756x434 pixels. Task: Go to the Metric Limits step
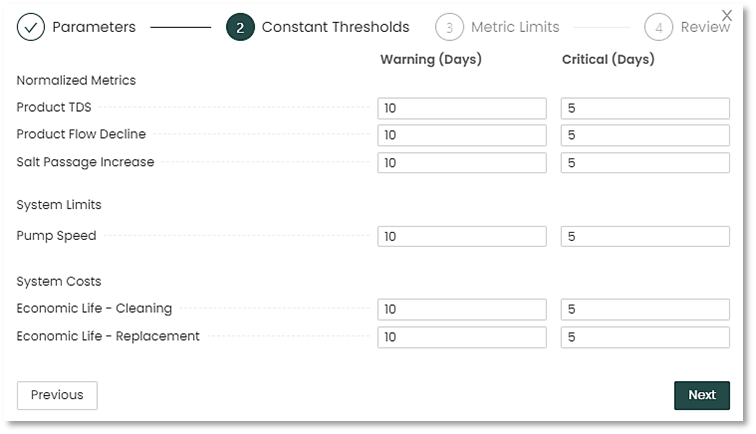[x=515, y=27]
